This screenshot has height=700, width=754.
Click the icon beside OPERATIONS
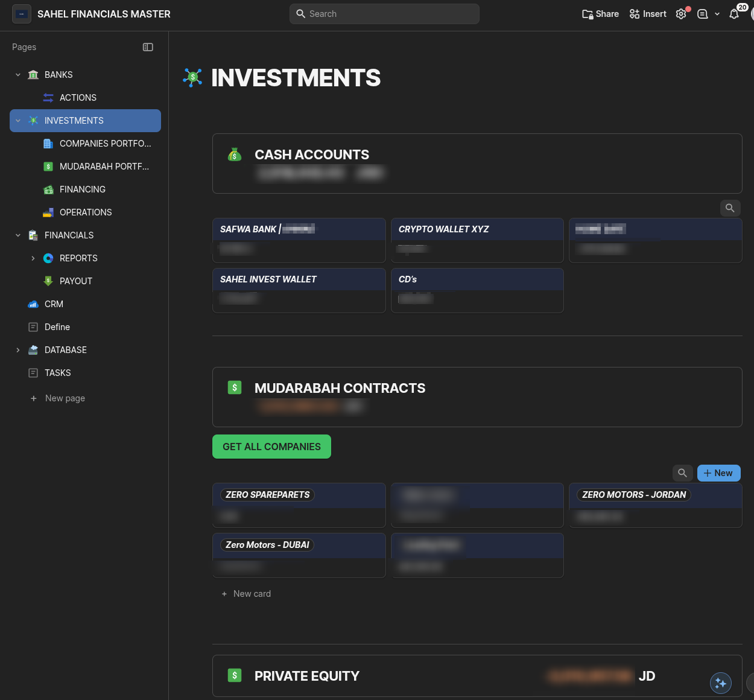(48, 212)
